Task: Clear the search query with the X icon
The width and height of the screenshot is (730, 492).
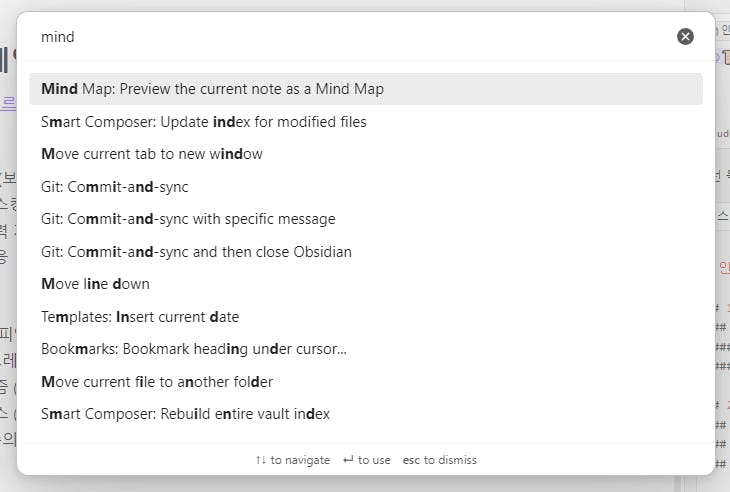Action: click(x=685, y=37)
